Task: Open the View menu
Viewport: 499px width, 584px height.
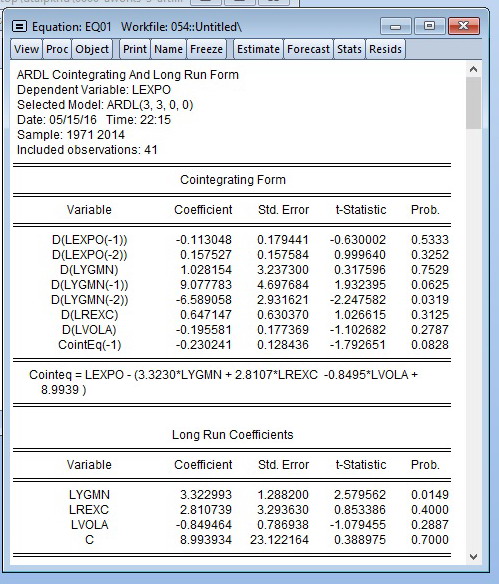Action: point(26,49)
